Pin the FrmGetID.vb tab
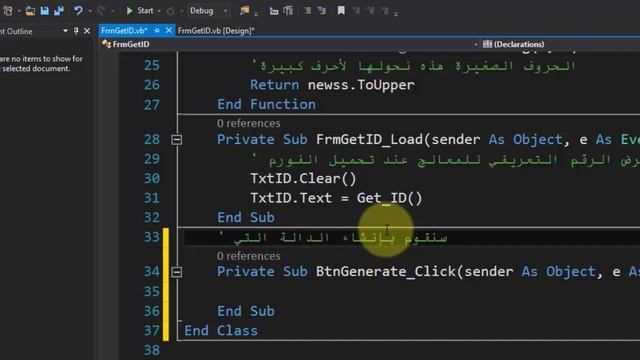This screenshot has height=360, width=640. click(x=157, y=31)
